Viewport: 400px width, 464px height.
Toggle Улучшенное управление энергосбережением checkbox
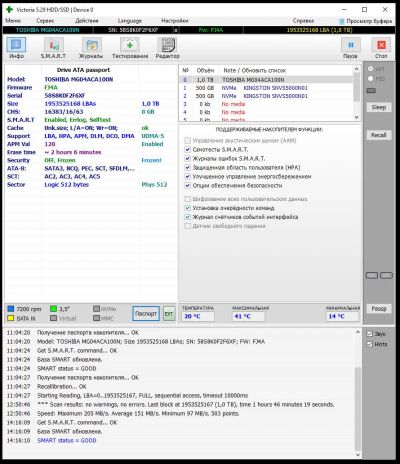pos(188,176)
